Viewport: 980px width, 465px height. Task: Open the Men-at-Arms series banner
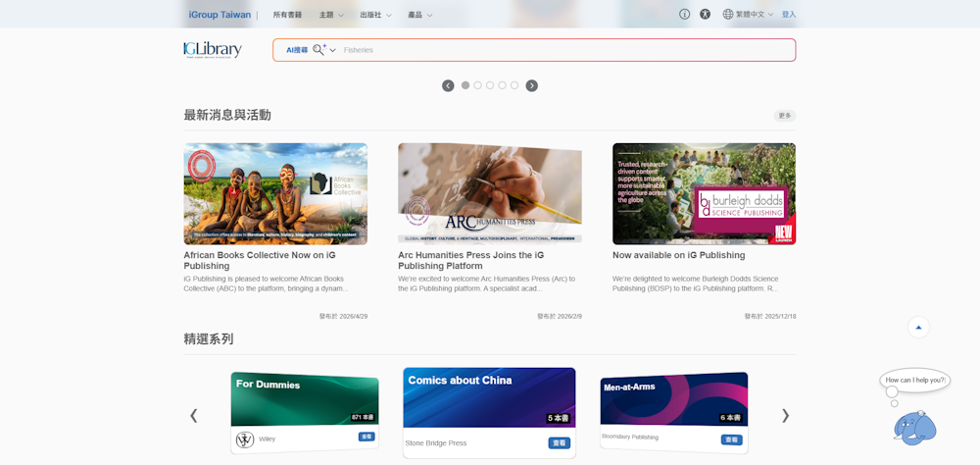pyautogui.click(x=674, y=399)
